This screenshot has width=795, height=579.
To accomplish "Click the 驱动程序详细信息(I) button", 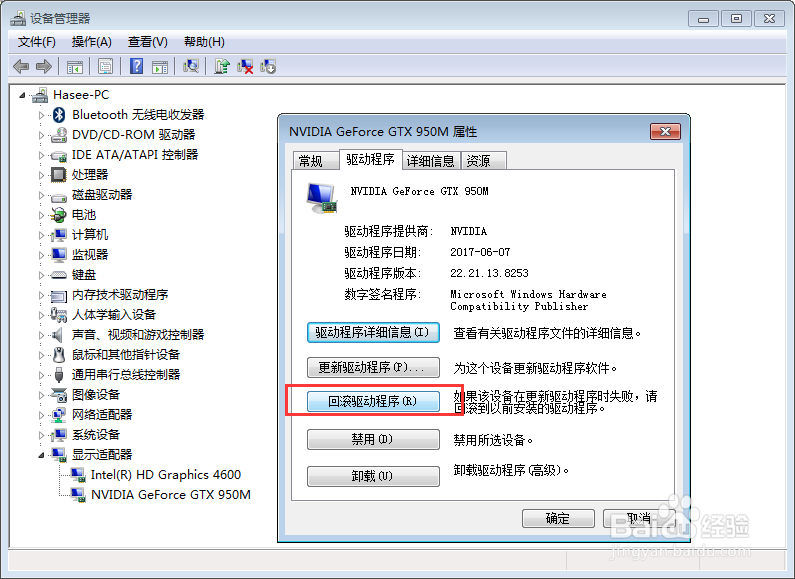I will [373, 333].
